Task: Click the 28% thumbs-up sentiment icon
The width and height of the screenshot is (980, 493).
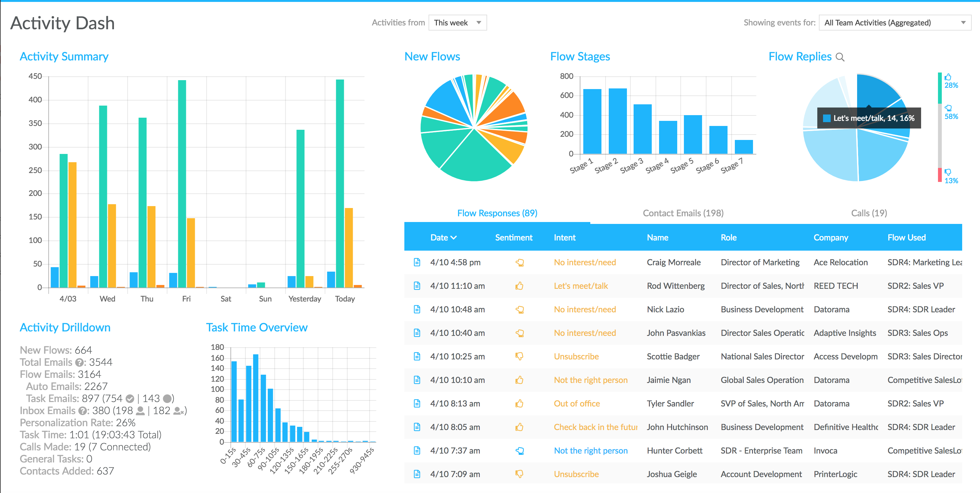Action: click(948, 77)
